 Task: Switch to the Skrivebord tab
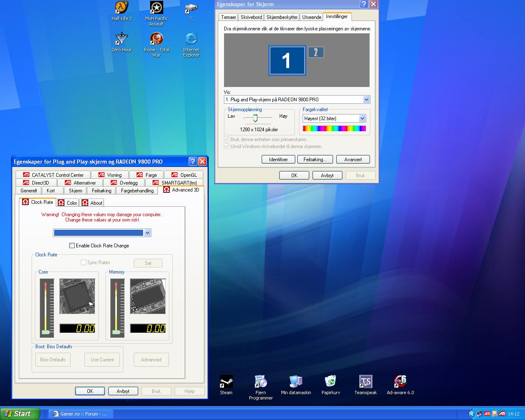tap(251, 17)
